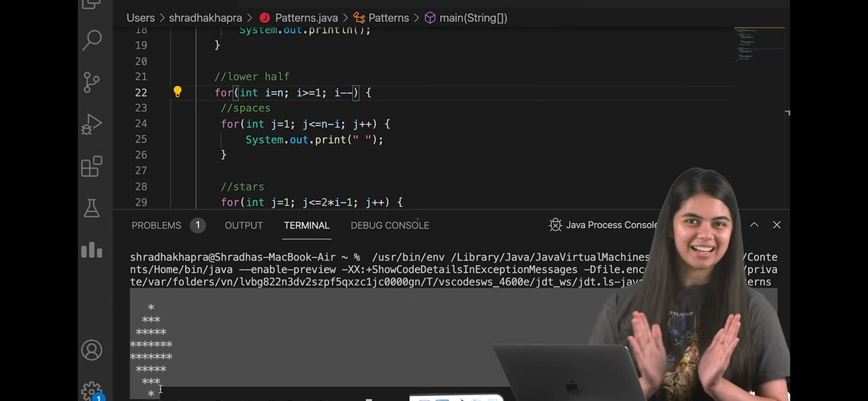This screenshot has width=868, height=401.
Task: Open the Run and Debug view
Action: (92, 124)
